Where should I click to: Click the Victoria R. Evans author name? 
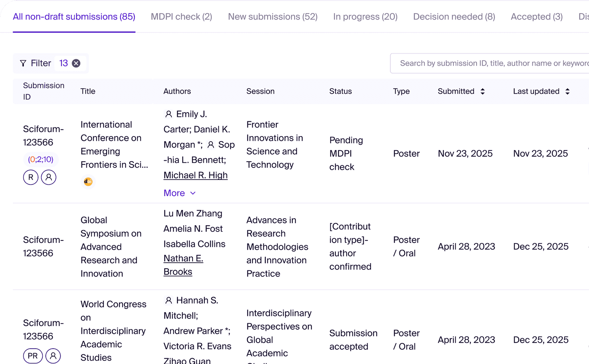(197, 346)
